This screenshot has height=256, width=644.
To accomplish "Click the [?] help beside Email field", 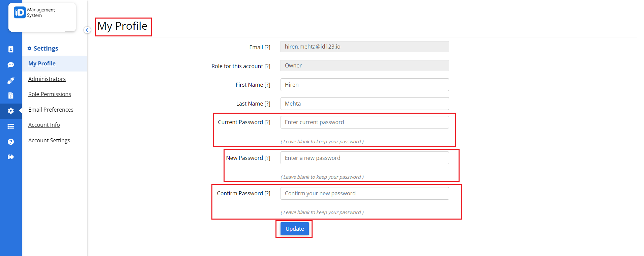I will 268,47.
